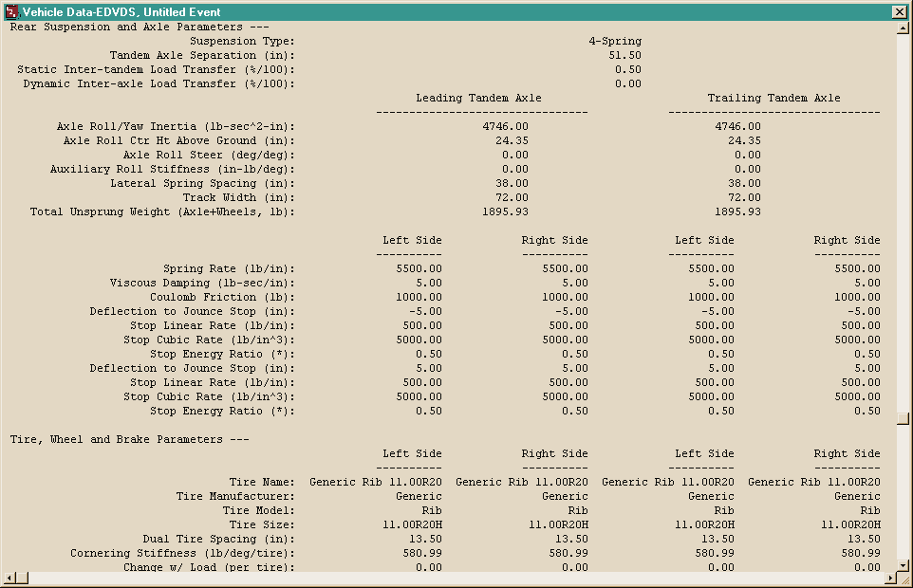Image resolution: width=913 pixels, height=588 pixels.
Task: Click the vertical scrollbar thumb
Action: click(x=903, y=419)
